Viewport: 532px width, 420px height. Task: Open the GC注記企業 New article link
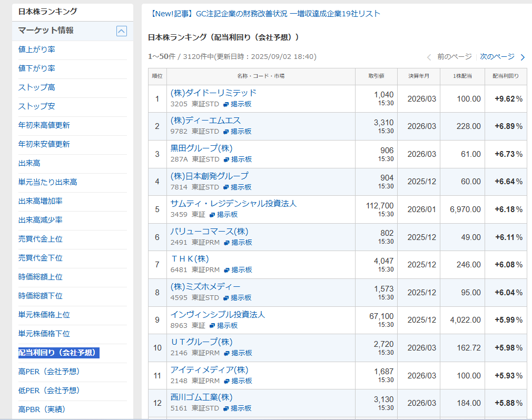point(264,14)
